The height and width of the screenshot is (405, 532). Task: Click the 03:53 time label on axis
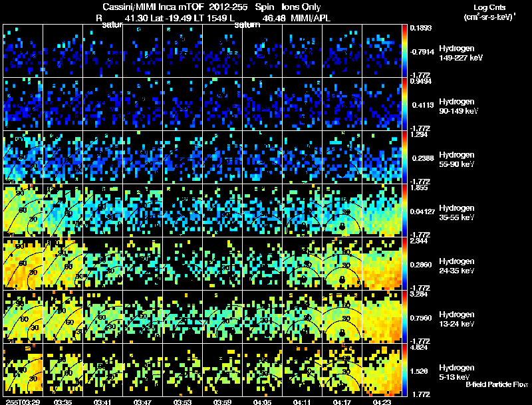[182, 402]
